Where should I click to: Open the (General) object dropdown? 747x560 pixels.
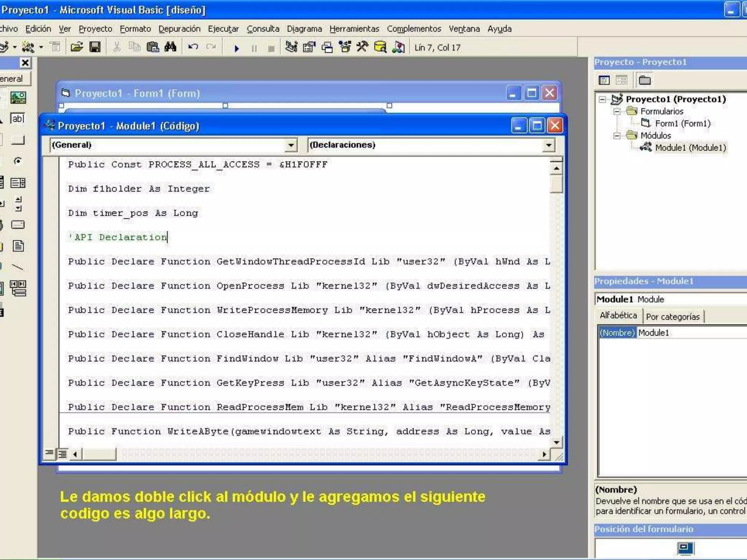tap(291, 145)
